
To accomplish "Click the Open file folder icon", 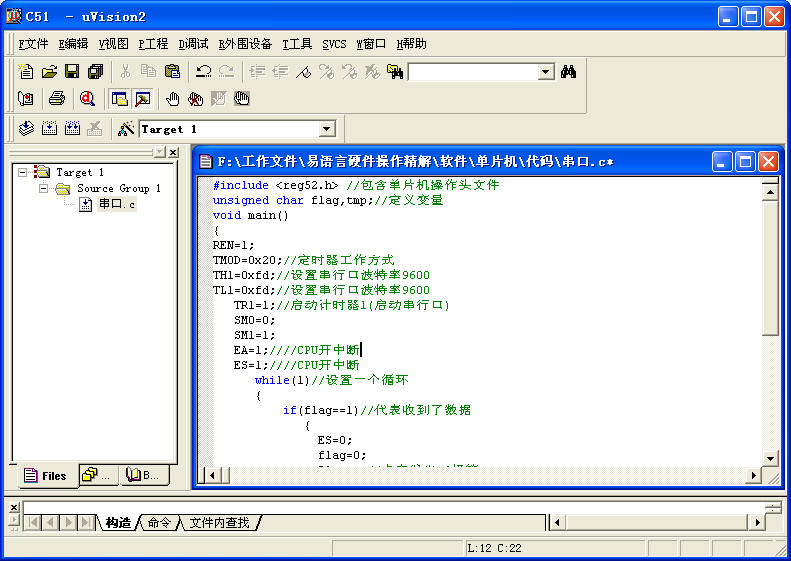I will point(49,71).
